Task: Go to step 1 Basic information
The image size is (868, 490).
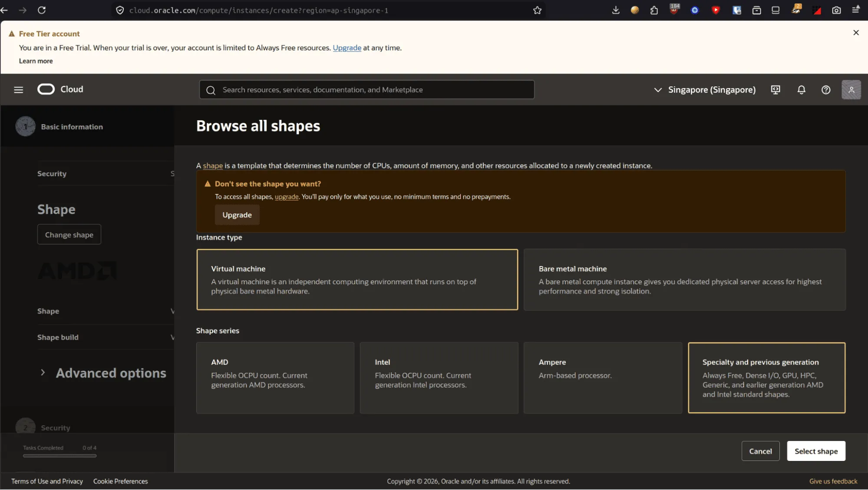Action: point(59,127)
